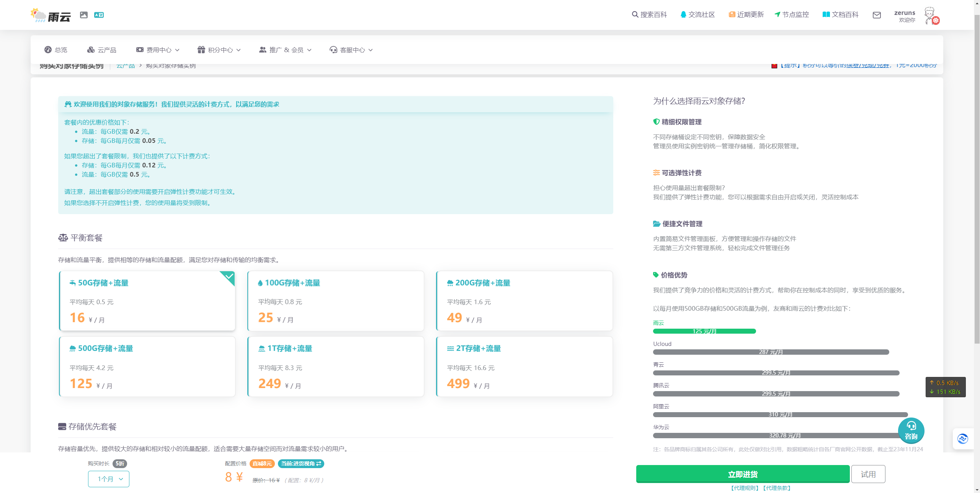
Task: Click the 可选弹性计费 sliders icon
Action: (x=657, y=173)
